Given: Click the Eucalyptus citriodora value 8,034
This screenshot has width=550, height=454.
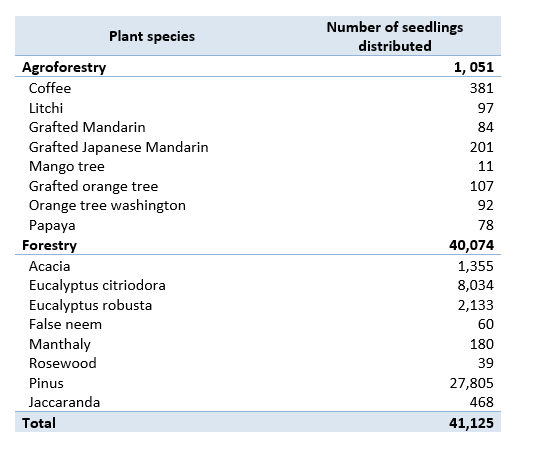Looking at the screenshot, I should [476, 285].
